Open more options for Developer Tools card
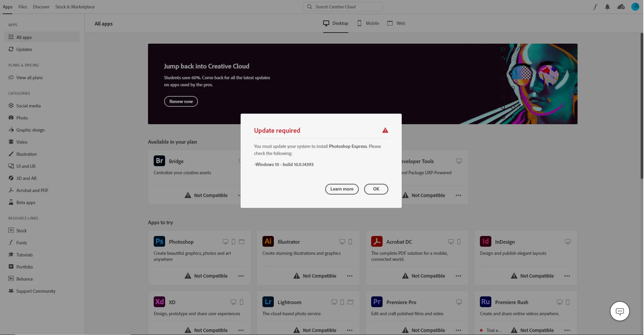644x335 pixels. tap(458, 195)
